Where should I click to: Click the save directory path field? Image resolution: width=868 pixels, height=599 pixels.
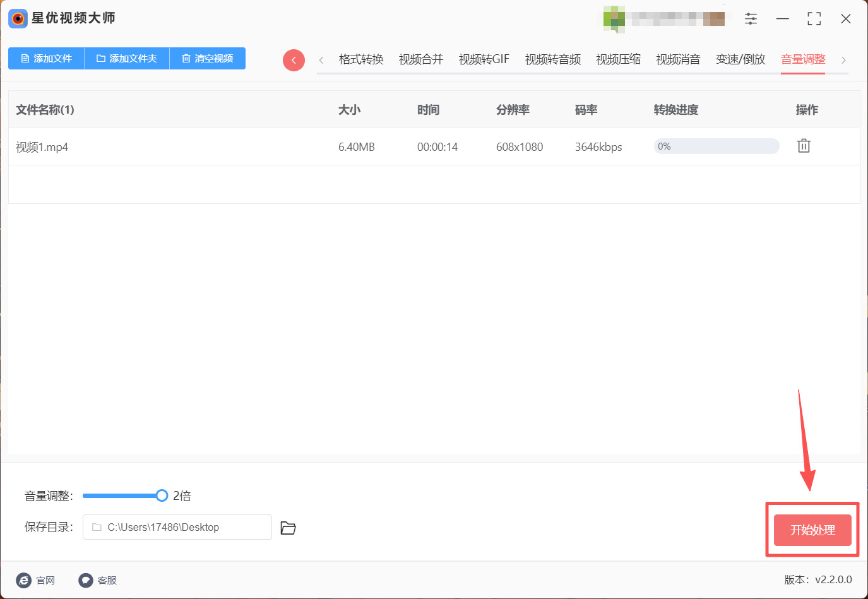click(x=177, y=527)
